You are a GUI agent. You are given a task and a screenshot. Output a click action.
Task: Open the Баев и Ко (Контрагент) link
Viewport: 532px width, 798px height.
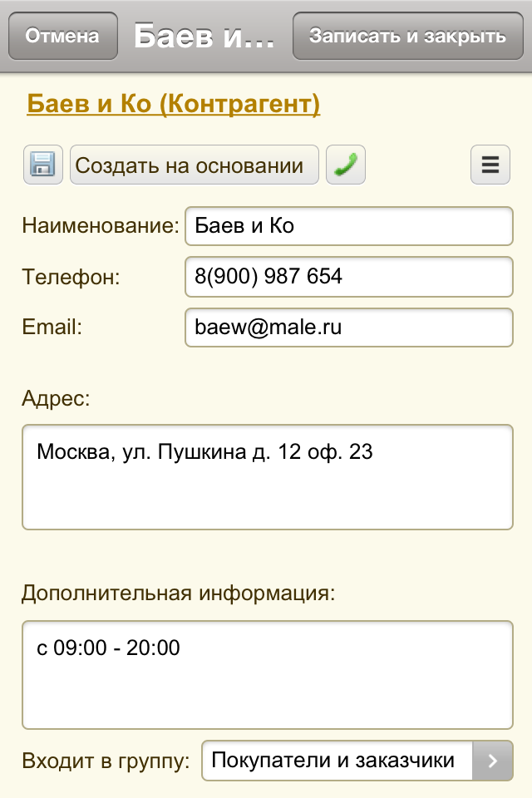click(x=174, y=104)
